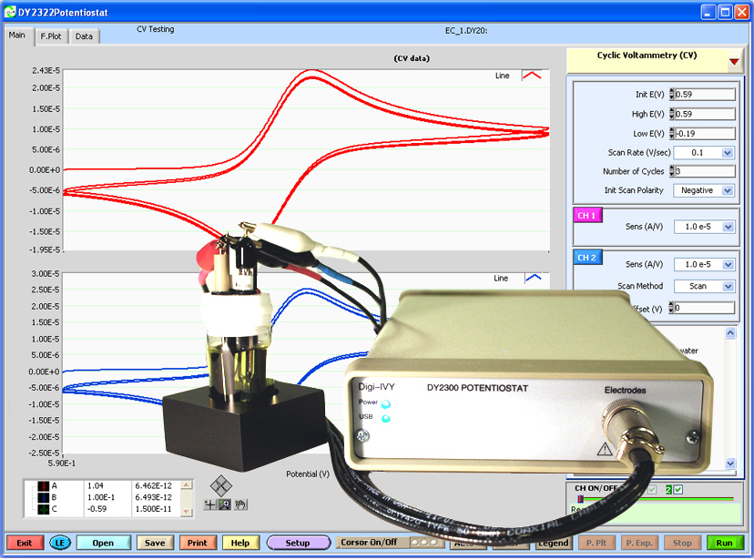754x560 pixels.
Task: Click the Number of Cycles field
Action: click(705, 171)
